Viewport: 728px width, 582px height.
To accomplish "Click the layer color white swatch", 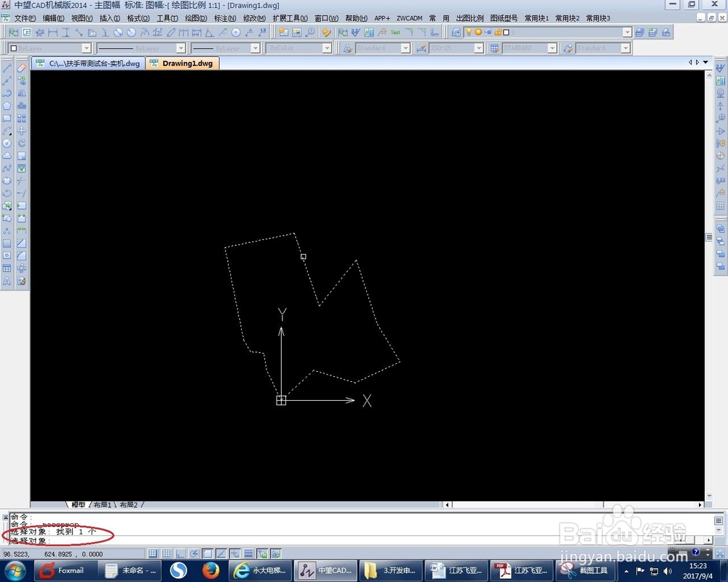I will tap(506, 33).
